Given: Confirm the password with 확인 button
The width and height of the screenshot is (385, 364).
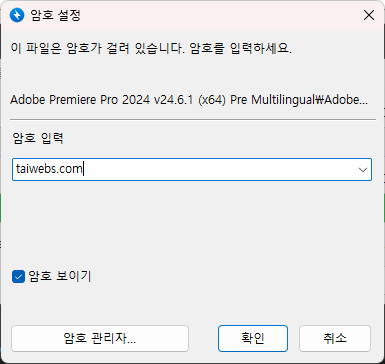Looking at the screenshot, I should [253, 338].
